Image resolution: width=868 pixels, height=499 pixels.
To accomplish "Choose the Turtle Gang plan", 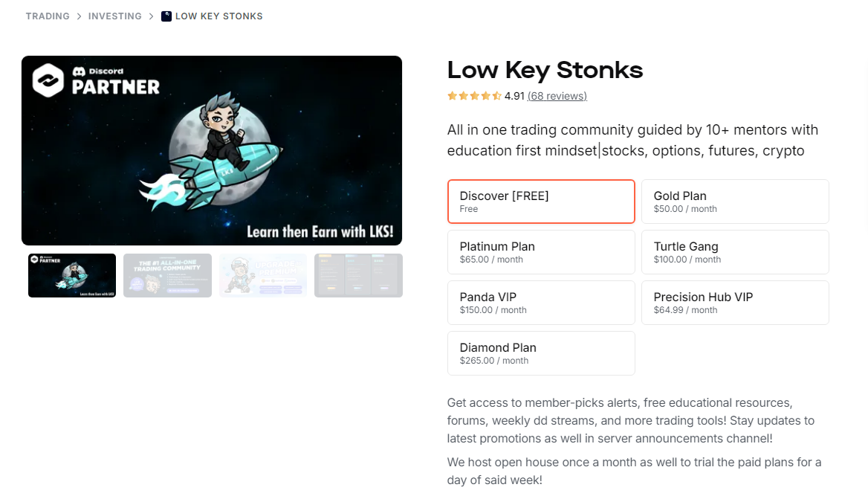I will [734, 251].
